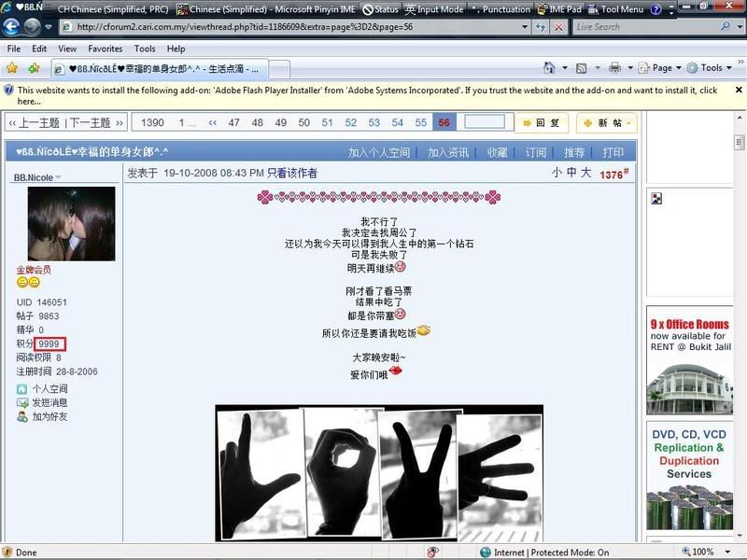Screen dimensions: 747x560
Task: Click the red Stop loading button
Action: [558, 27]
